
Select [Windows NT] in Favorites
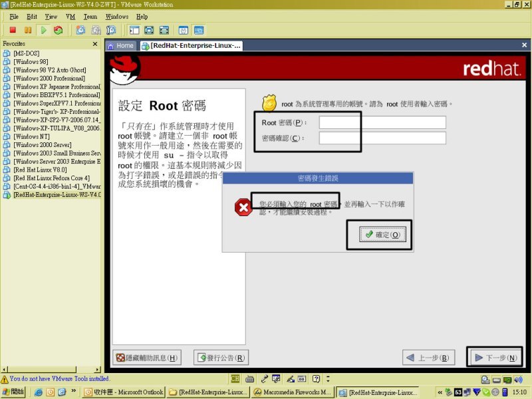coord(31,136)
